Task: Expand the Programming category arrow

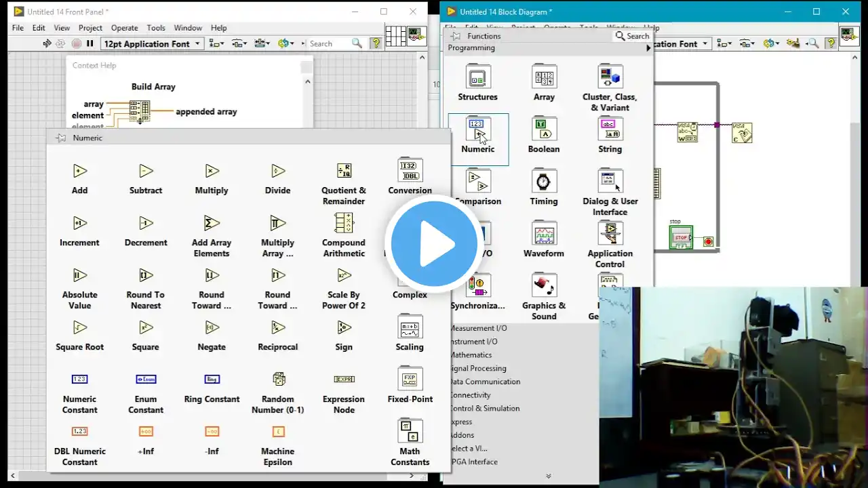Action: [x=648, y=48]
